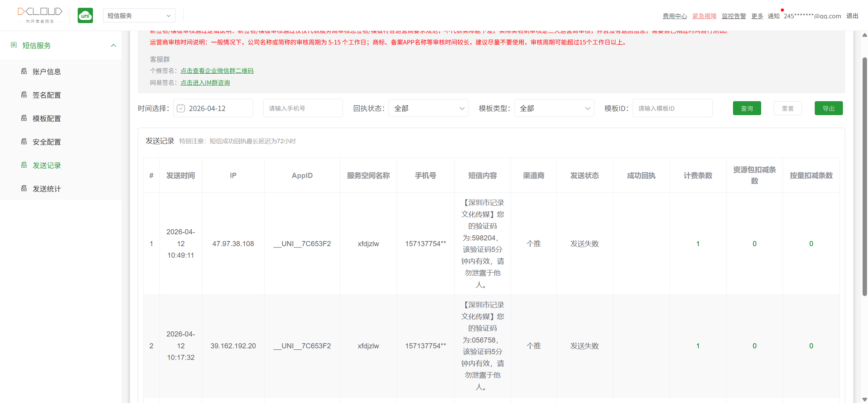Click the green uni cloud icon
This screenshot has width=868, height=403.
coord(85,16)
